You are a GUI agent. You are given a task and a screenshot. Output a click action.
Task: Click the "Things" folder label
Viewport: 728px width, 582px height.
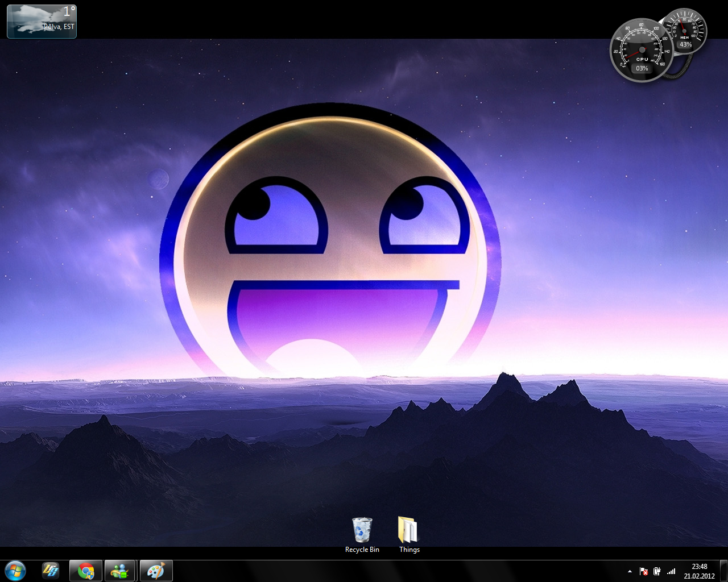click(409, 550)
